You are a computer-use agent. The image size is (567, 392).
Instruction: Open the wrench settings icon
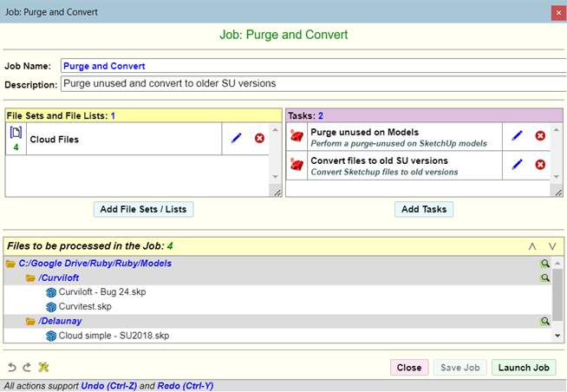click(x=43, y=368)
